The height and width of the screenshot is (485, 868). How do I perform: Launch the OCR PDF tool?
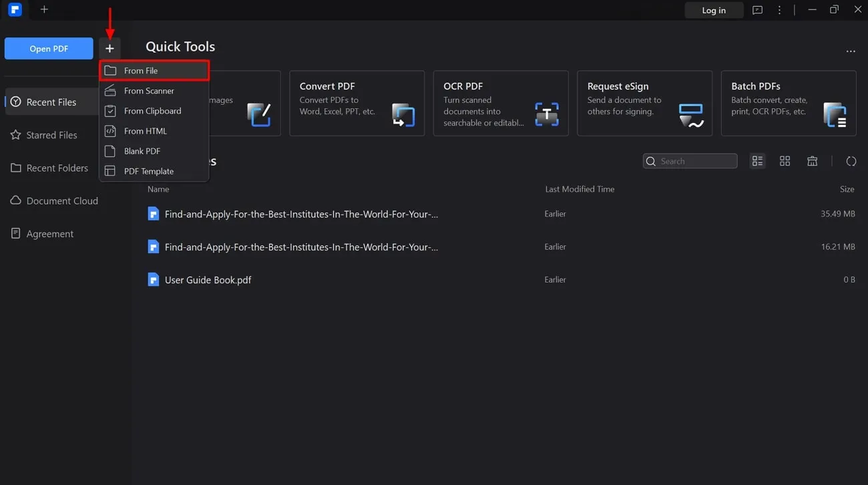click(x=501, y=104)
